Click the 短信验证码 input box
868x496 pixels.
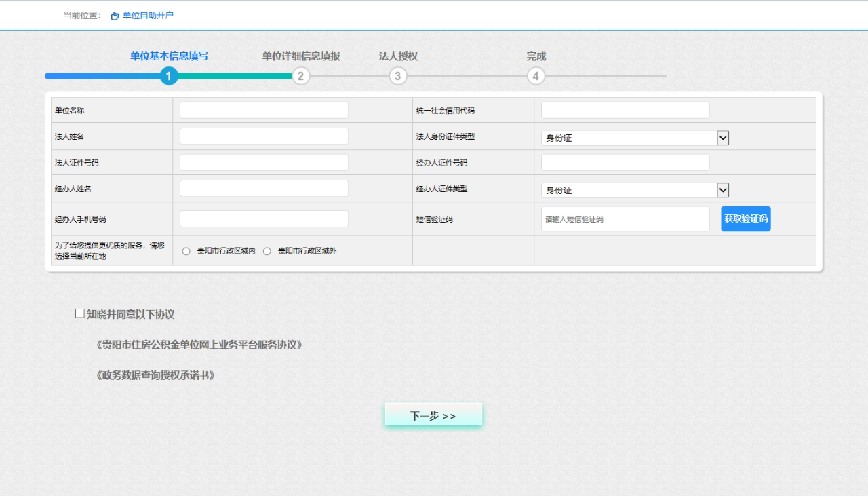click(625, 219)
